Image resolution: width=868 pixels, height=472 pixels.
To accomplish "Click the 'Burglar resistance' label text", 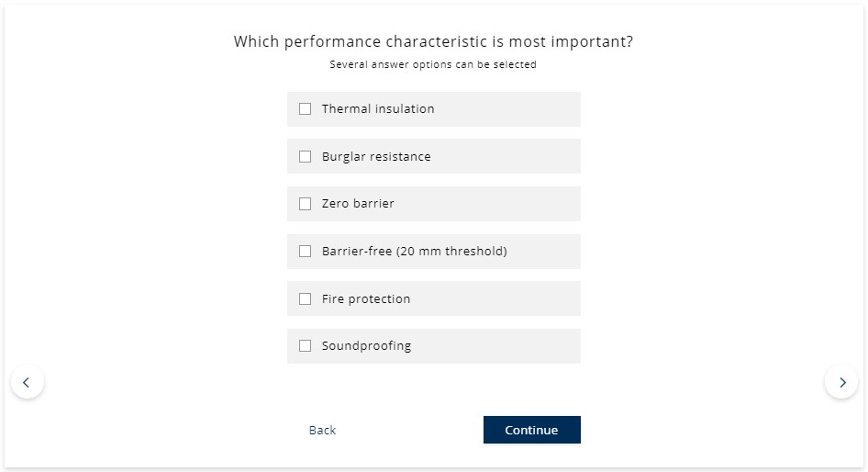I will (376, 157).
